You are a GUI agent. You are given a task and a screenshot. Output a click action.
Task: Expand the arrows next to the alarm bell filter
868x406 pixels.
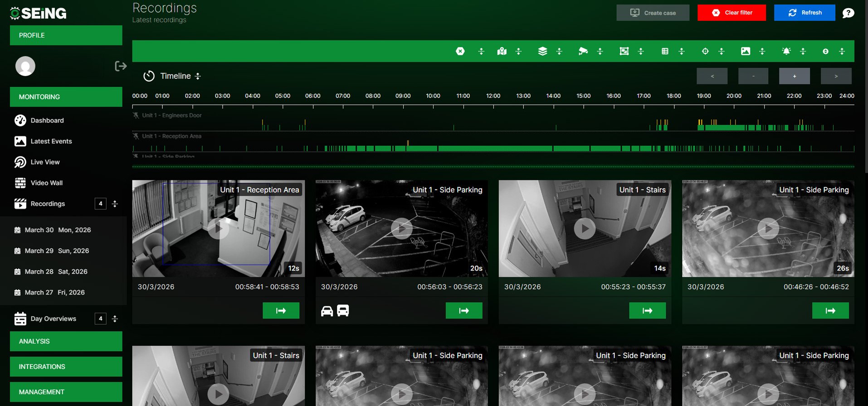click(x=803, y=52)
